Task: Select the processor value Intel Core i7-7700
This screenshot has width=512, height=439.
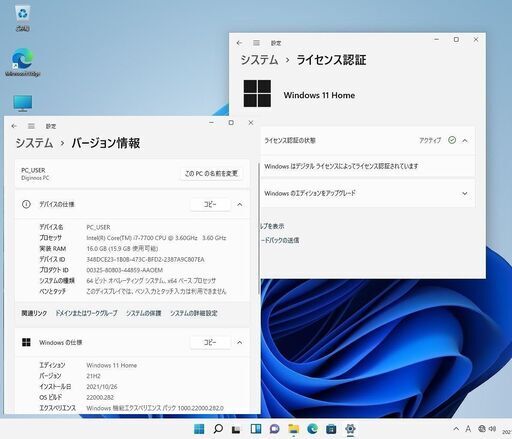Action: (156, 238)
